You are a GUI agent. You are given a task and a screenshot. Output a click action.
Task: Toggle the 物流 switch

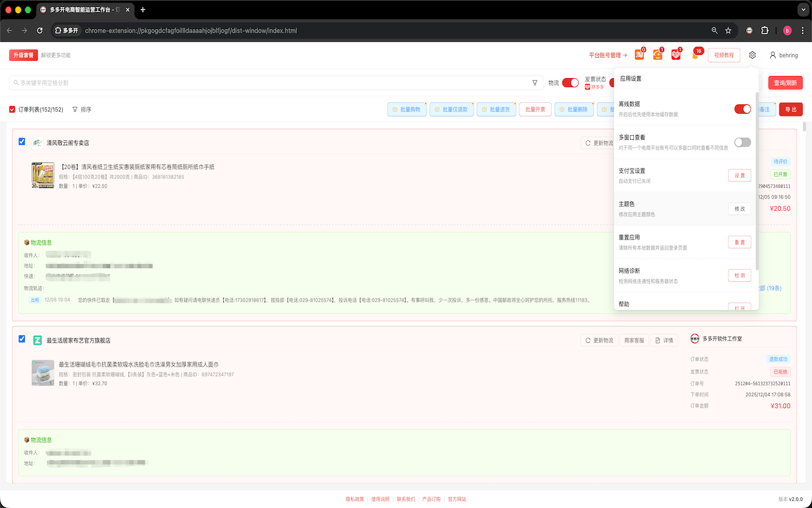[x=570, y=83]
